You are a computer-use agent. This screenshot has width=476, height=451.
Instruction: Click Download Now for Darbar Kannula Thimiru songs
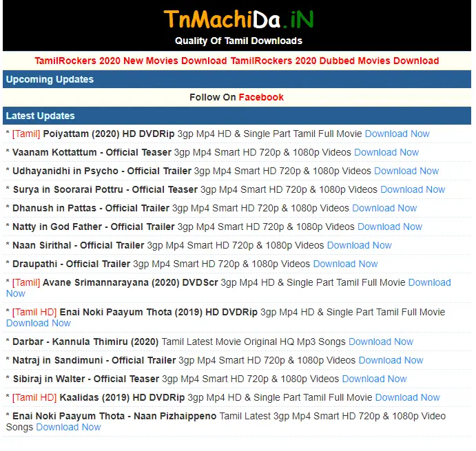(x=381, y=342)
